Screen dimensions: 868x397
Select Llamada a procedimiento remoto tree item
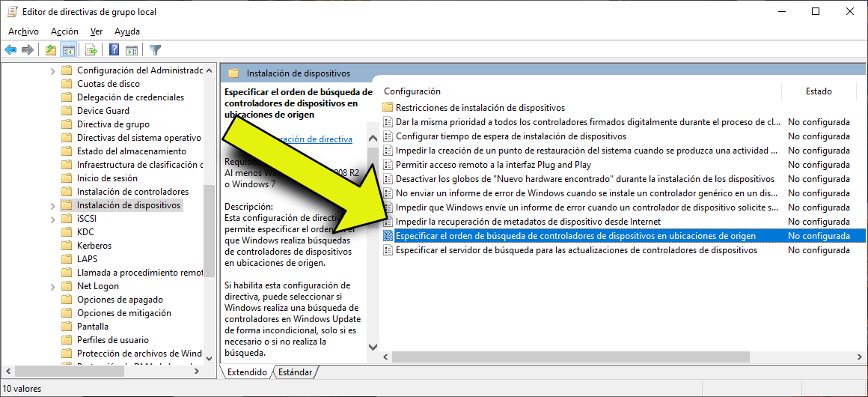click(139, 272)
